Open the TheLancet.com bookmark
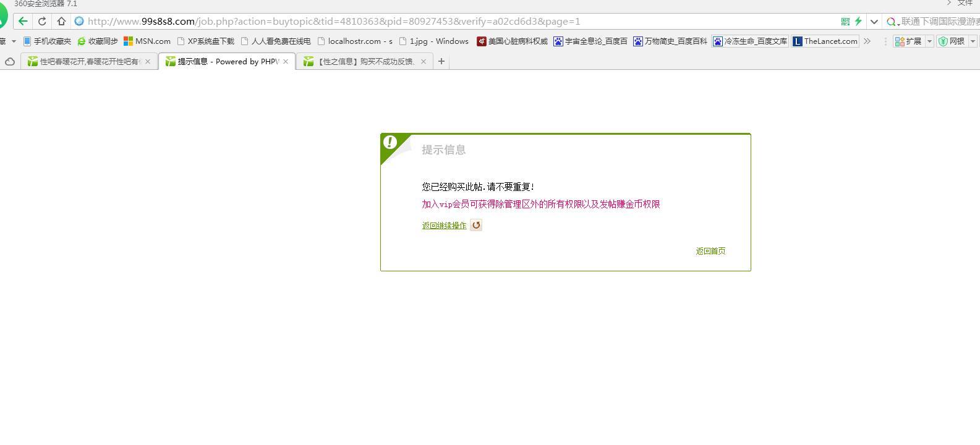 pyautogui.click(x=825, y=41)
